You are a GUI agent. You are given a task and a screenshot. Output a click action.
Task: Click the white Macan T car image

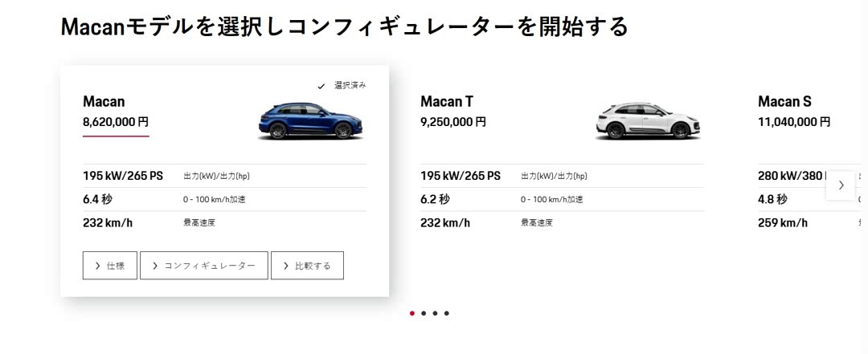click(648, 121)
